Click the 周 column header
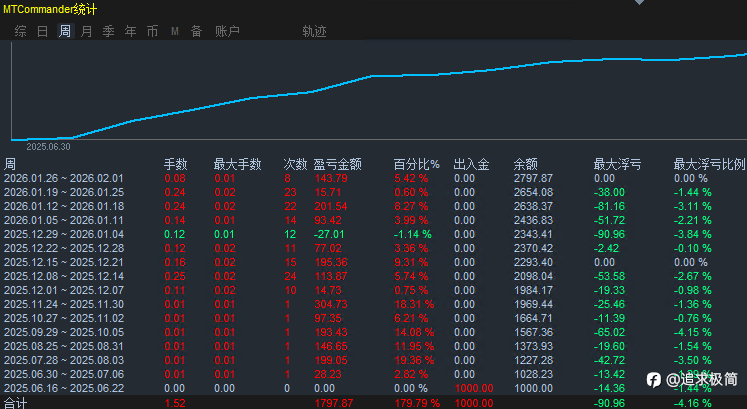This screenshot has width=747, height=409. point(10,164)
